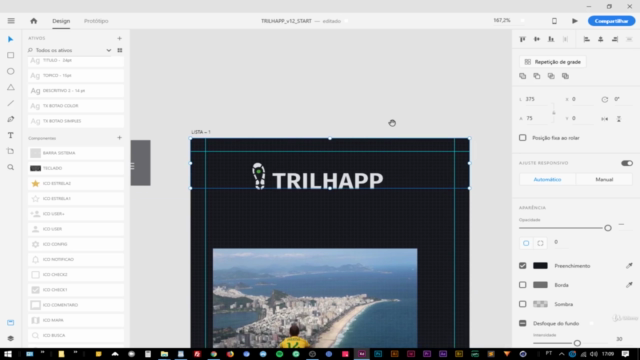640x360 pixels.
Task: Select the Rectangle tool
Action: (x=11, y=55)
